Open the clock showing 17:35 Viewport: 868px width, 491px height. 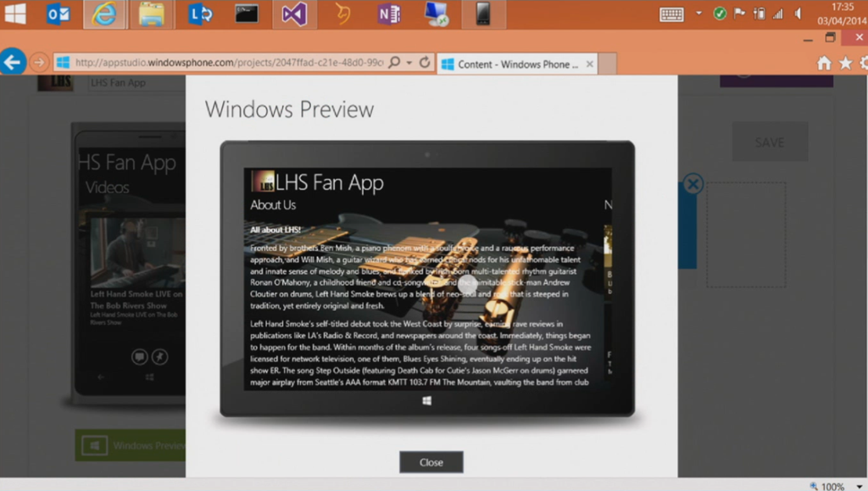[842, 14]
